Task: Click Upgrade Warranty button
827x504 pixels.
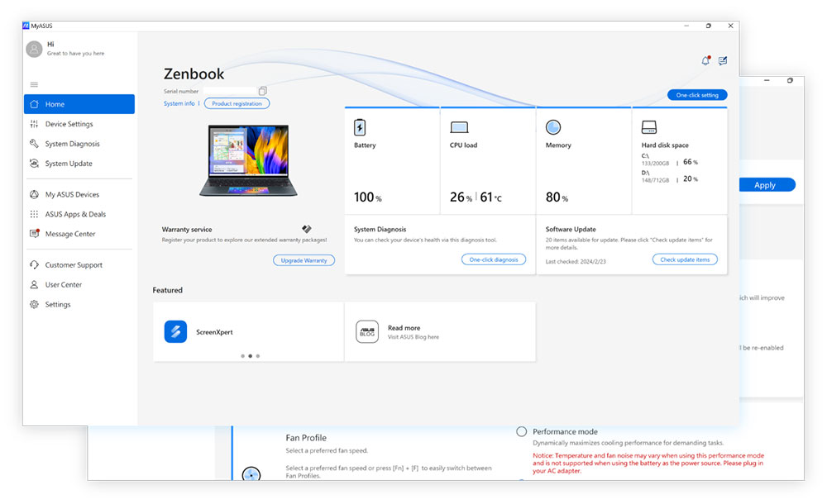Action: (x=304, y=260)
